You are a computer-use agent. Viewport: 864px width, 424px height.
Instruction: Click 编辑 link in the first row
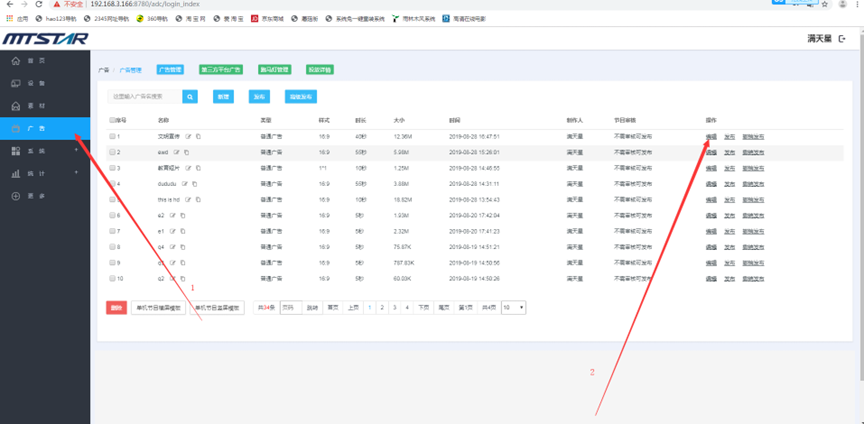tap(711, 136)
